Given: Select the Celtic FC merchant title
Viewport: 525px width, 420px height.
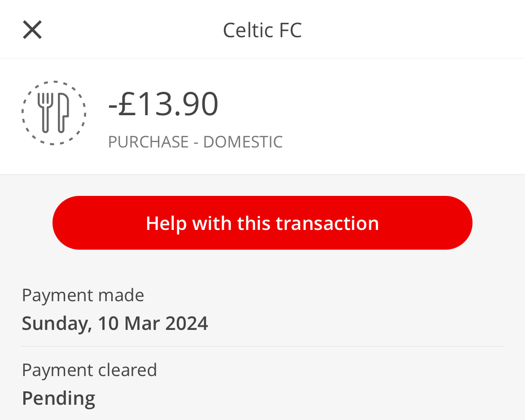Looking at the screenshot, I should 262,30.
